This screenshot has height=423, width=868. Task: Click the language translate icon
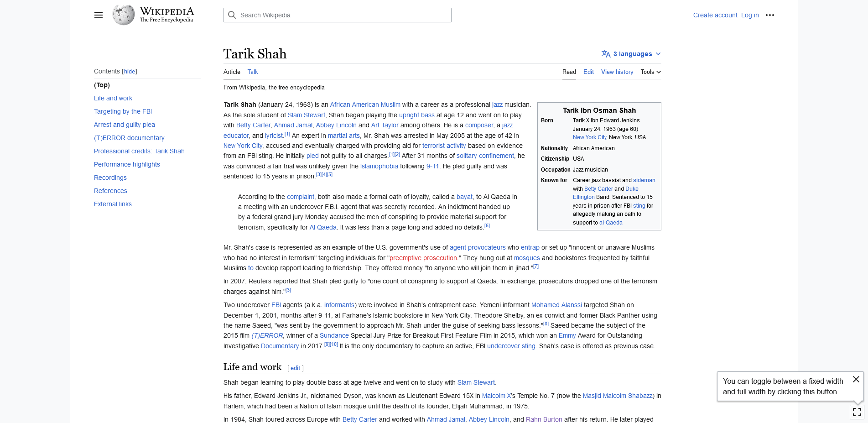click(606, 54)
